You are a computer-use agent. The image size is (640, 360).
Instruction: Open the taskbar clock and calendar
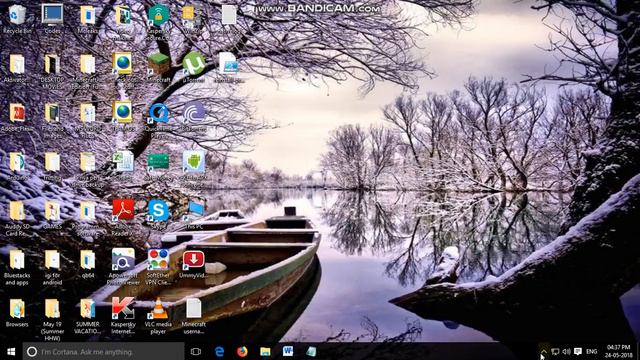[x=618, y=351]
